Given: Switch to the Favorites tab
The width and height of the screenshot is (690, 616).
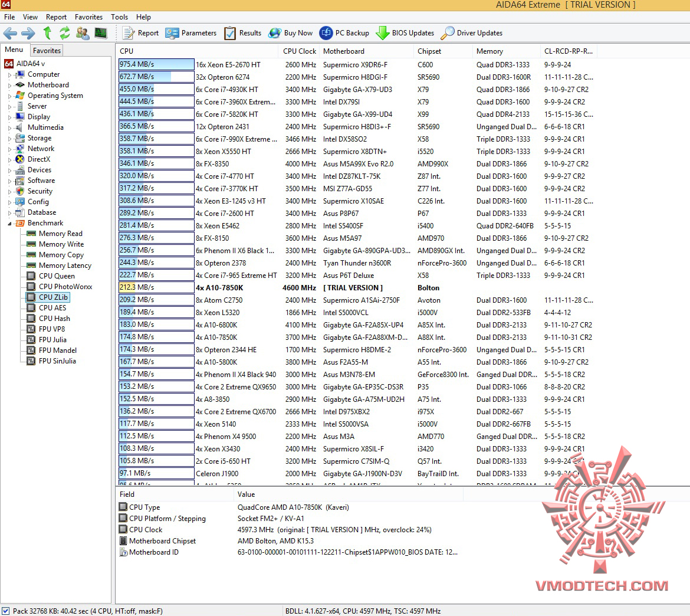Looking at the screenshot, I should (47, 51).
